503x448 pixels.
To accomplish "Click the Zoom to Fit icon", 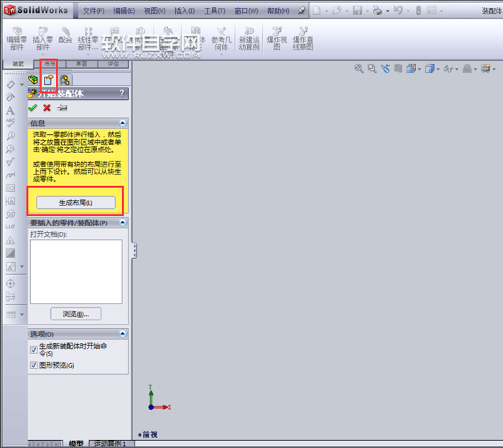I will coord(359,68).
